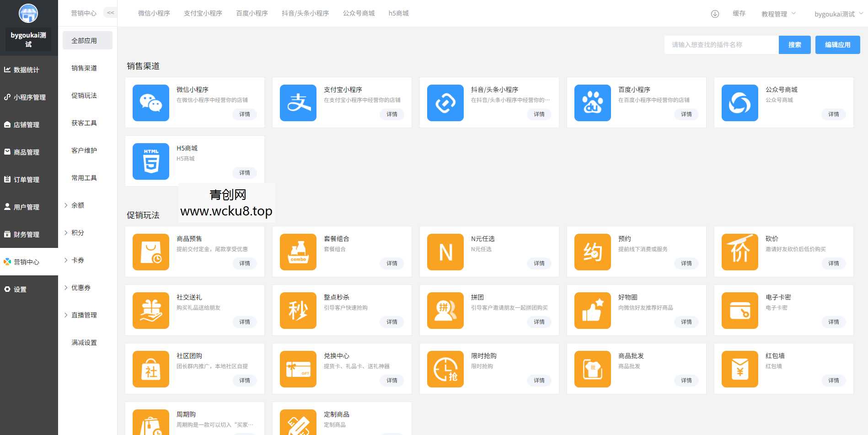Click the 编辑应用 button
Image resolution: width=868 pixels, height=435 pixels.
click(x=837, y=44)
